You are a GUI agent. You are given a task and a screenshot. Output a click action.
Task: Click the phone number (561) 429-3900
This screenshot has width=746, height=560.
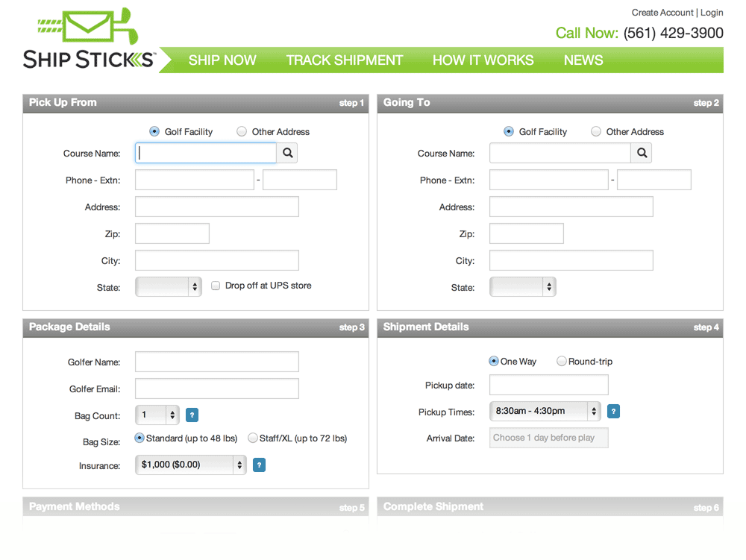tap(673, 33)
